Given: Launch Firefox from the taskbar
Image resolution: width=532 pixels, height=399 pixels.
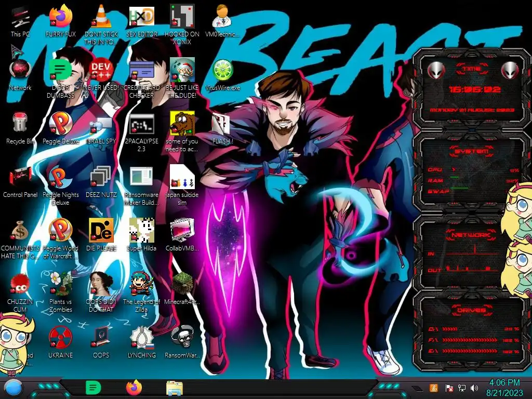Looking at the screenshot, I should pos(134,388).
